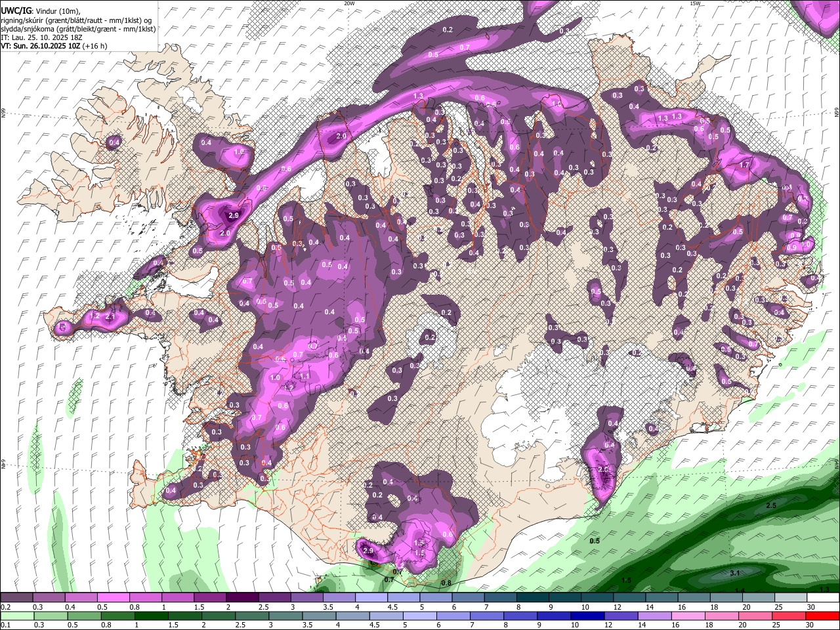840x630 pixels.
Task: Select the dark green swatch between 1 and 1.5, lower row
Action: [151, 616]
